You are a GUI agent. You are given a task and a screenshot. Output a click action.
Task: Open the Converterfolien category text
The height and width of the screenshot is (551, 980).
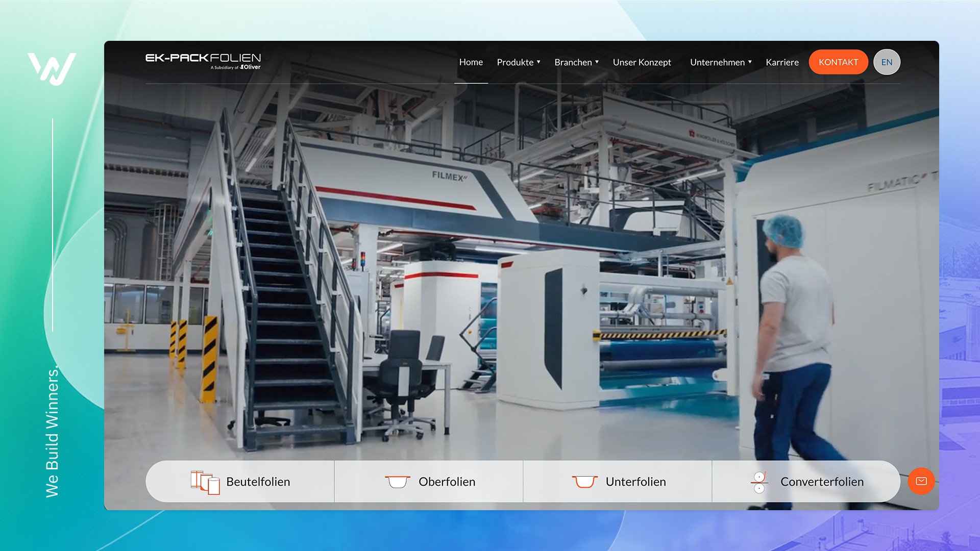point(822,482)
